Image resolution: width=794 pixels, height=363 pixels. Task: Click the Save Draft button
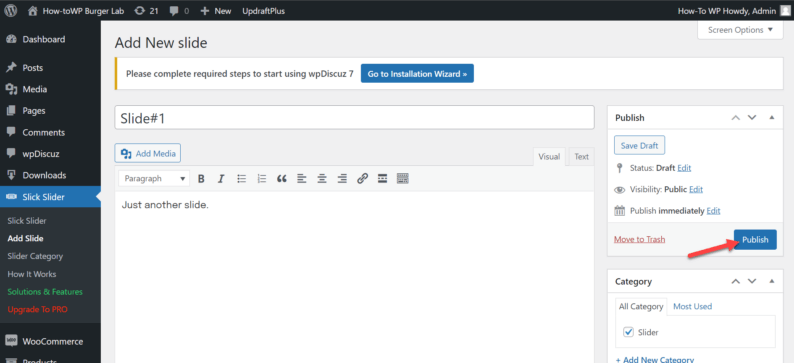640,145
